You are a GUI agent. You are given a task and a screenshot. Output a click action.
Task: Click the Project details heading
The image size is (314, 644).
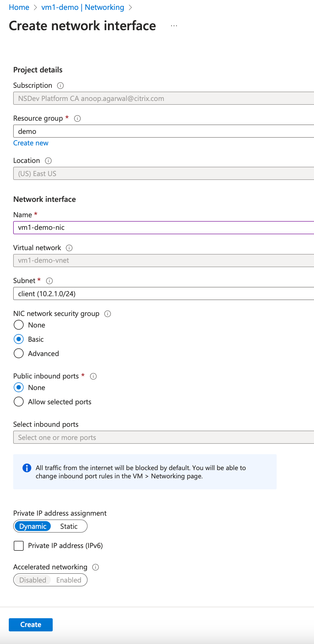[x=38, y=70]
